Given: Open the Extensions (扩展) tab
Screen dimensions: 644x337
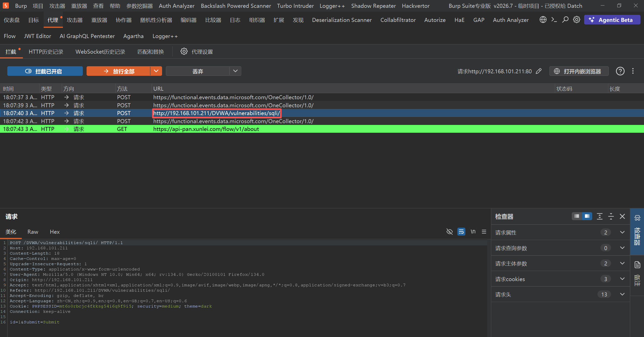Looking at the screenshot, I should coord(279,20).
